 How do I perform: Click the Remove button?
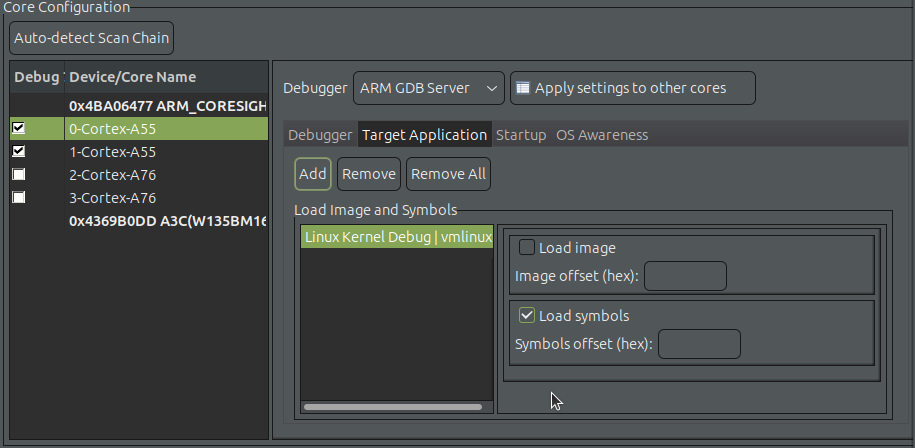pos(368,174)
